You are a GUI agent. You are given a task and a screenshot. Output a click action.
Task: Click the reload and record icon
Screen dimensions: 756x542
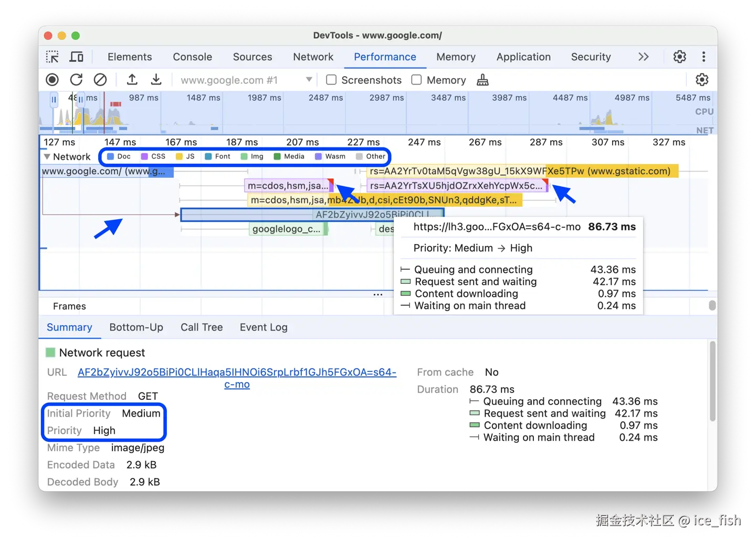pyautogui.click(x=76, y=80)
